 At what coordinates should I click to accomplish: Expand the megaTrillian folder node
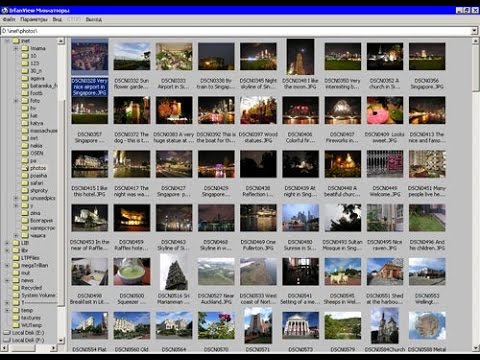pyautogui.click(x=7, y=265)
